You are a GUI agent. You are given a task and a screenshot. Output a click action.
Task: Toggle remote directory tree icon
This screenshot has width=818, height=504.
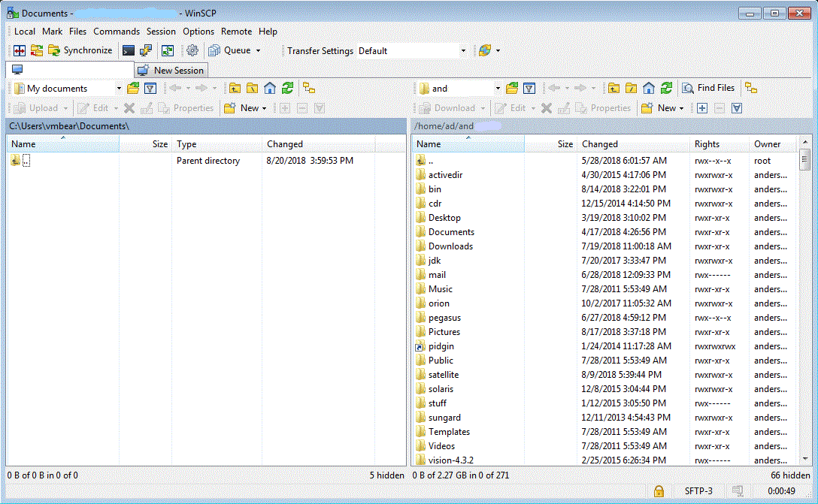751,88
